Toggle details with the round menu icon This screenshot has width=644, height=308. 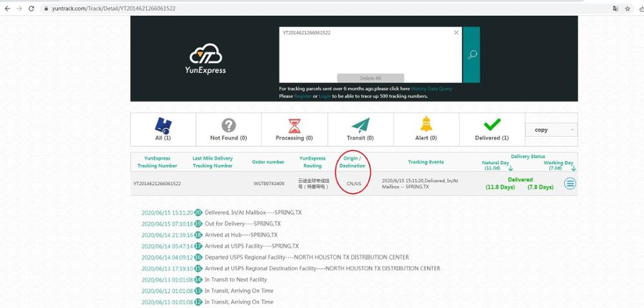pyautogui.click(x=570, y=184)
